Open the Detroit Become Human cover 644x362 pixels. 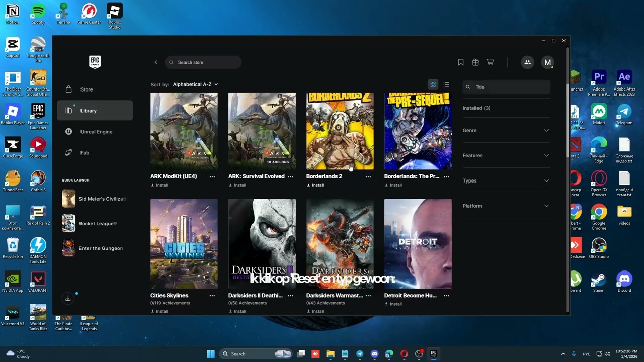(418, 243)
